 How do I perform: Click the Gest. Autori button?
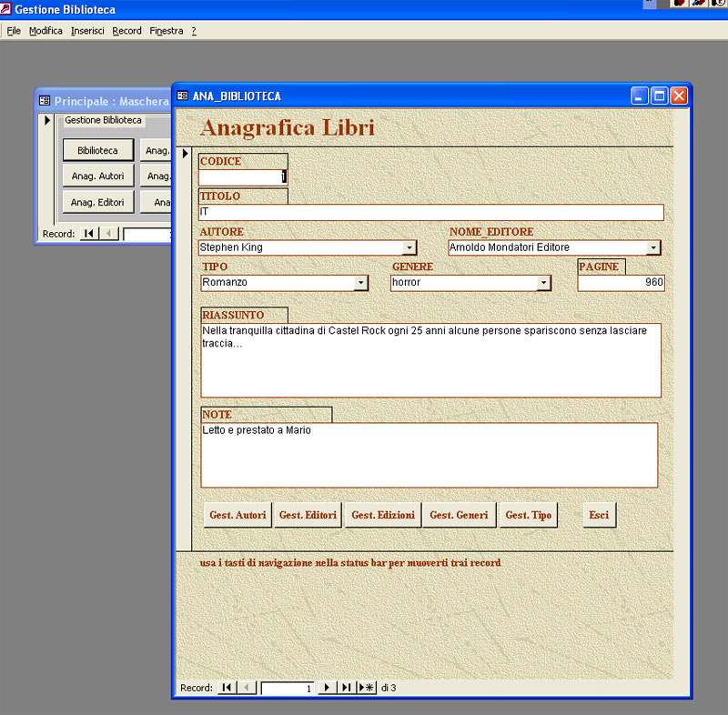pos(238,515)
